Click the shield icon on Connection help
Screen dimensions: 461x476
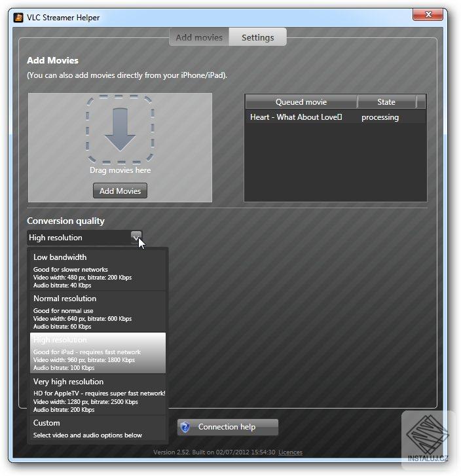[x=185, y=427]
